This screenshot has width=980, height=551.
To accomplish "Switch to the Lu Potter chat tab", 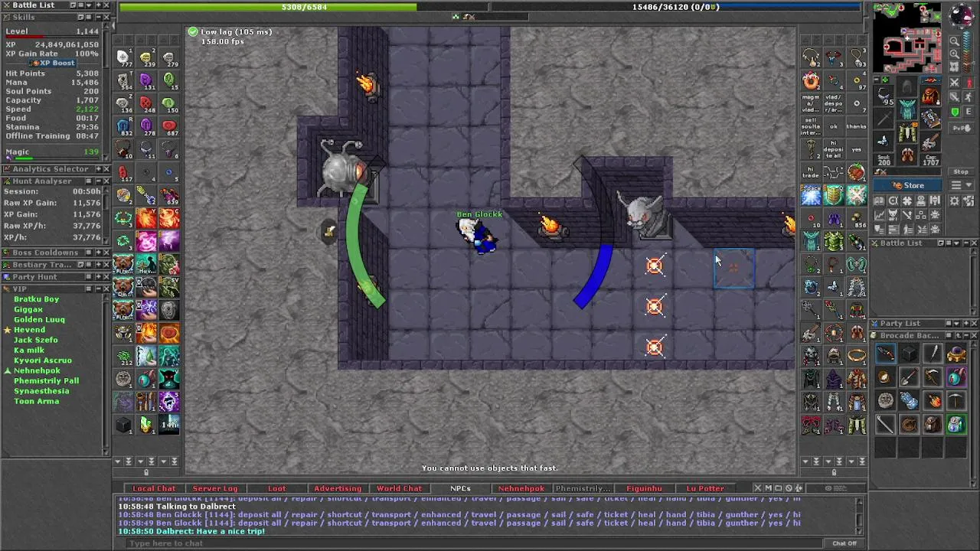I will pos(705,488).
